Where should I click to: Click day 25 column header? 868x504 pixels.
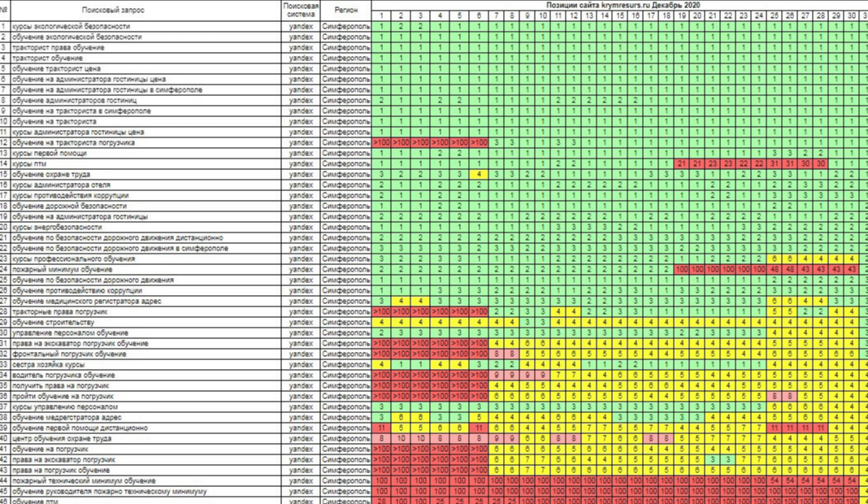point(775,15)
